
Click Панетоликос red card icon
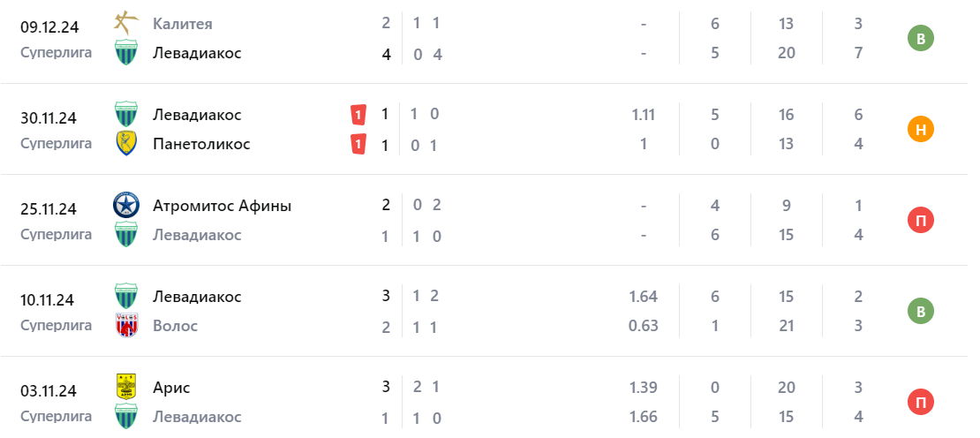[x=358, y=144]
